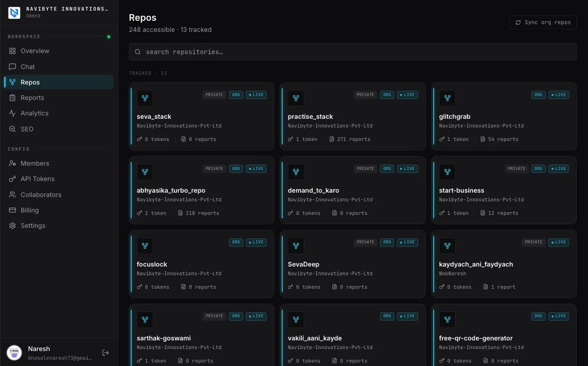Click the SevaDeep repo icon
The height and width of the screenshot is (366, 588).
coord(296,246)
